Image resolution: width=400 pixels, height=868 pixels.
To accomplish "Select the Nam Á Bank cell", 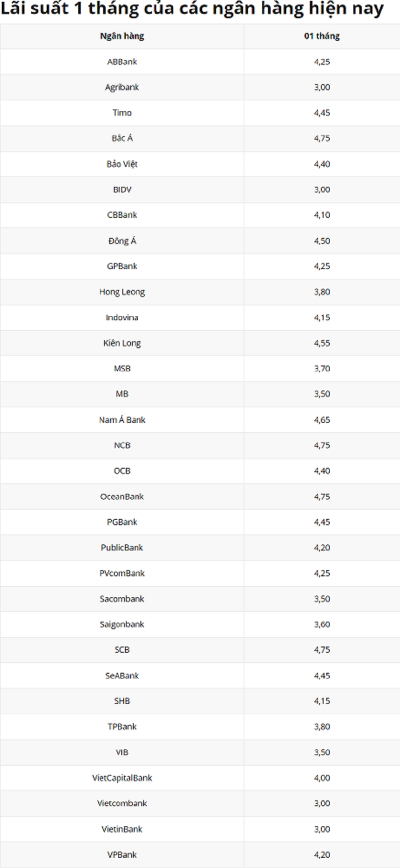I will point(122,420).
